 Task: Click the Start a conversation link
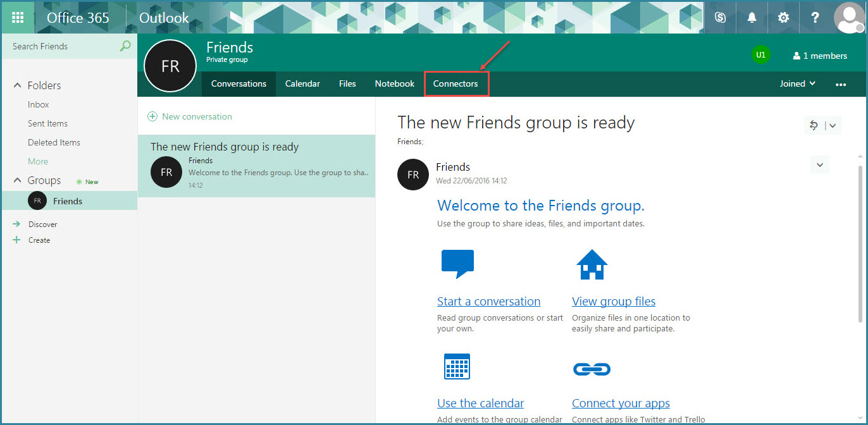point(488,302)
